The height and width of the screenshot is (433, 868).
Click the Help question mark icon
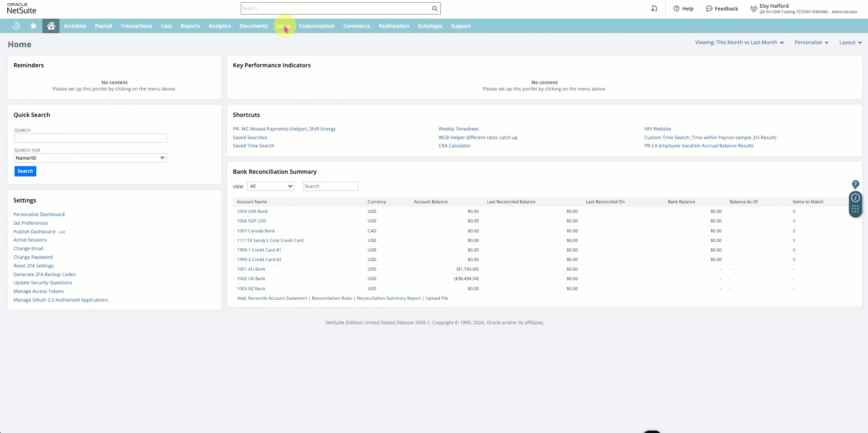coord(676,8)
